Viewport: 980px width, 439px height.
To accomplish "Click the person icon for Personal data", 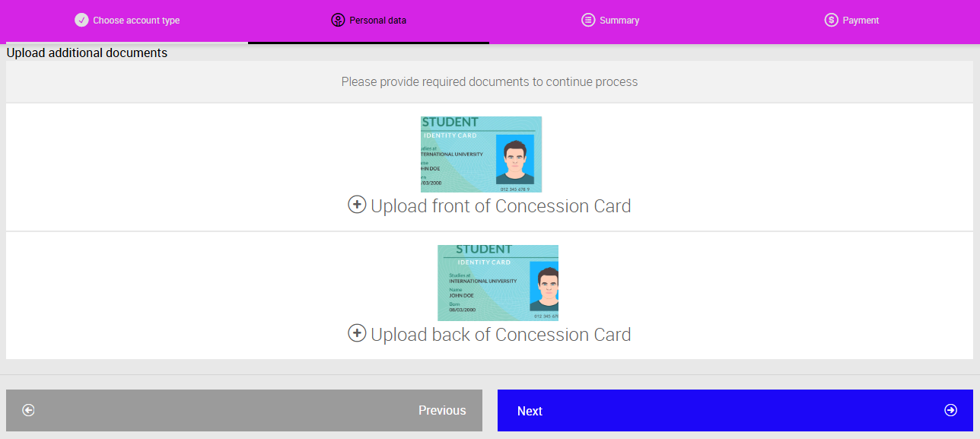I will 338,21.
